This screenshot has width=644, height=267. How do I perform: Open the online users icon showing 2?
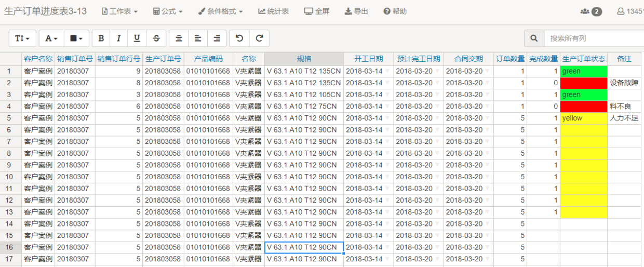[x=591, y=11]
